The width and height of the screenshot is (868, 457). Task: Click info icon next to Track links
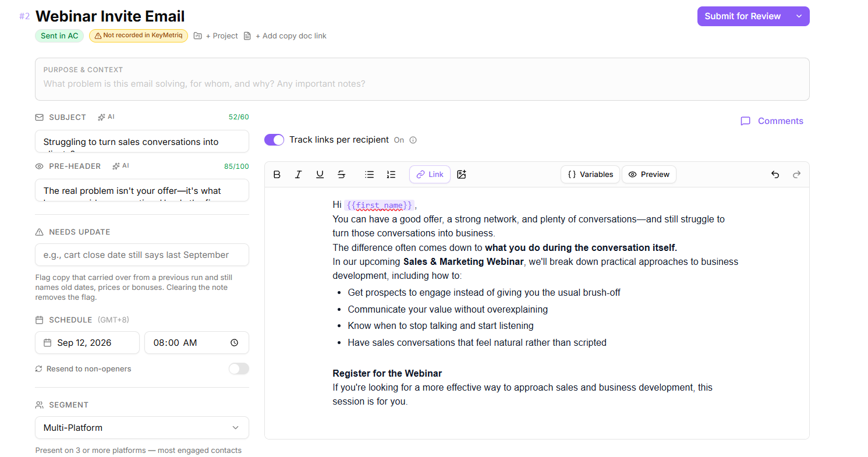(x=413, y=140)
